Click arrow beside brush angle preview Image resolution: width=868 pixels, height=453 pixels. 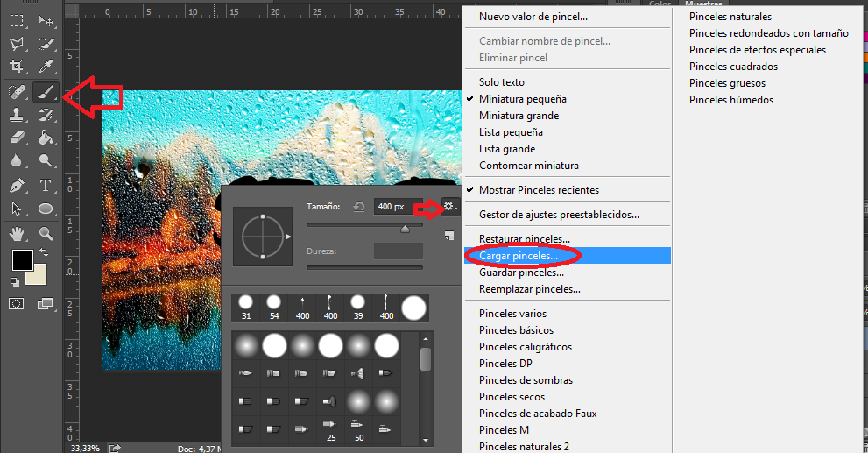click(288, 237)
